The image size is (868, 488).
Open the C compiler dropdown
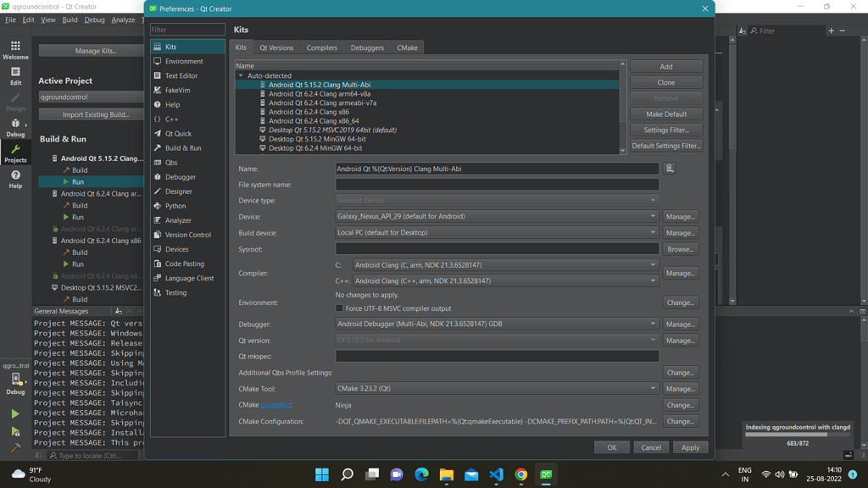click(506, 265)
